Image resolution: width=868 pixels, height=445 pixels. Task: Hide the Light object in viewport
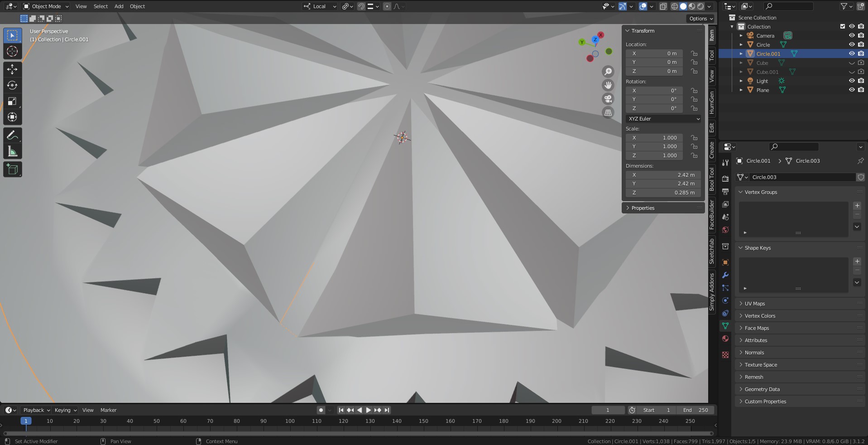click(x=852, y=81)
